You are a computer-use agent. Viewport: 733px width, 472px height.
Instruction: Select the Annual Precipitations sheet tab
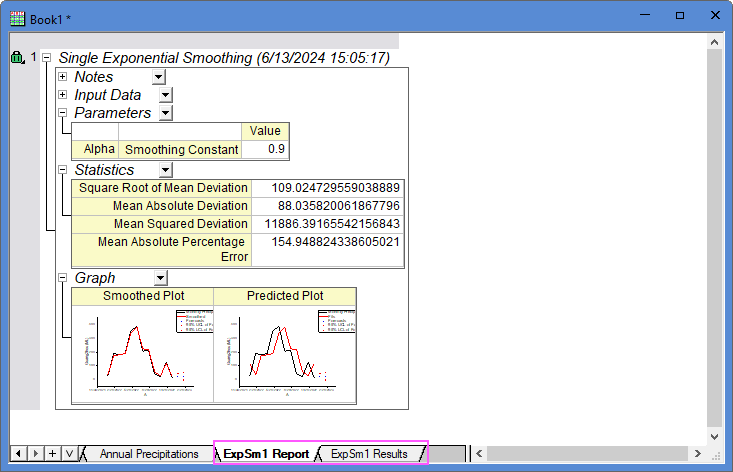(149, 454)
